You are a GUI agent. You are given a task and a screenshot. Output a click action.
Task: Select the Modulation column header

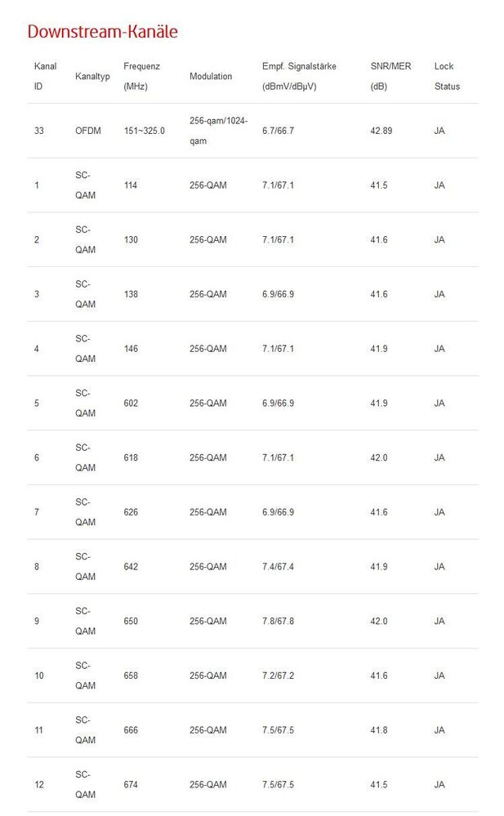click(211, 76)
